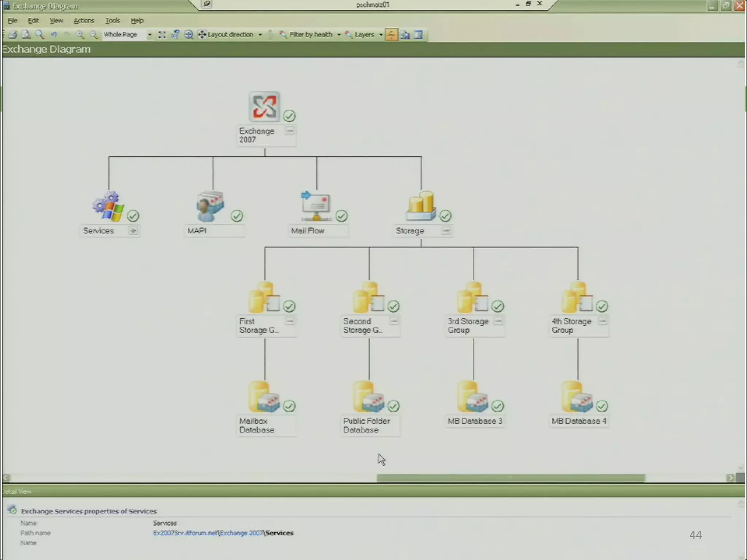The width and height of the screenshot is (747, 560).
Task: Collapse the Storage node
Action: coord(446,230)
